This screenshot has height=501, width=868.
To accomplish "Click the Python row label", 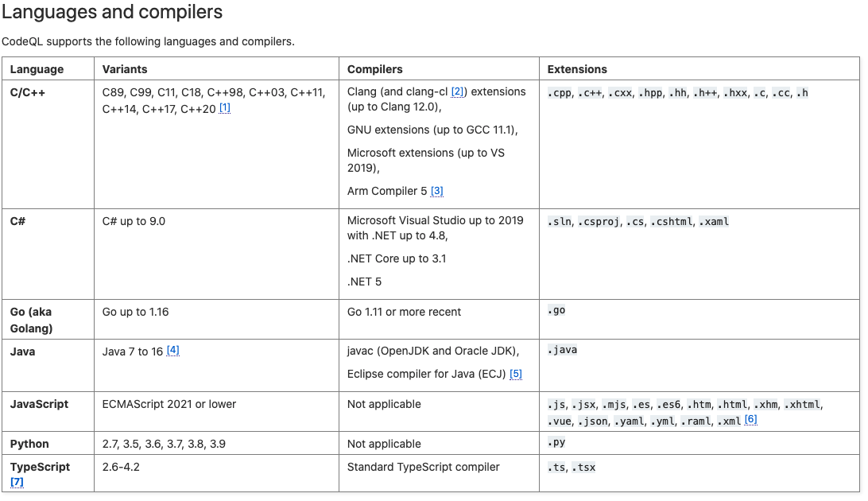I will point(29,444).
